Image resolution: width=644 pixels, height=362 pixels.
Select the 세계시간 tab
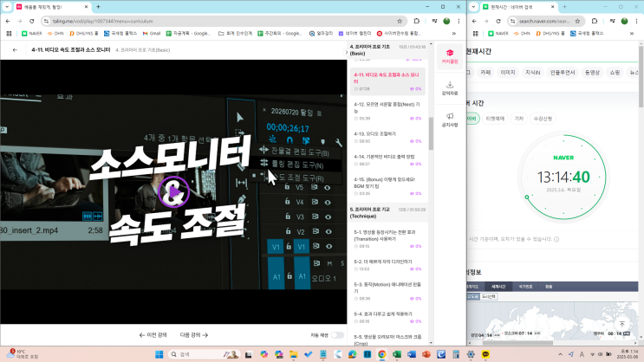click(498, 287)
